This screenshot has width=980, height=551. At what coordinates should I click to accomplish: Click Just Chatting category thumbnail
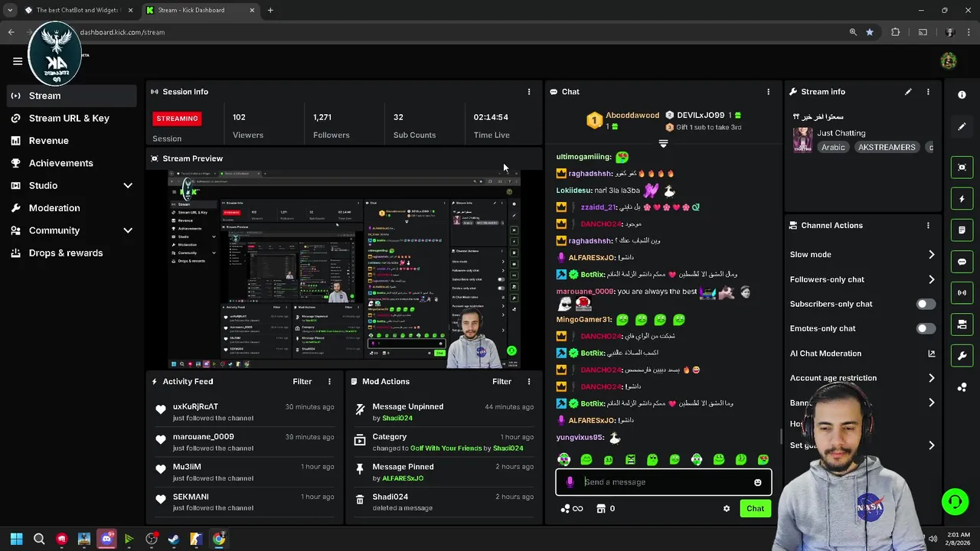click(802, 141)
